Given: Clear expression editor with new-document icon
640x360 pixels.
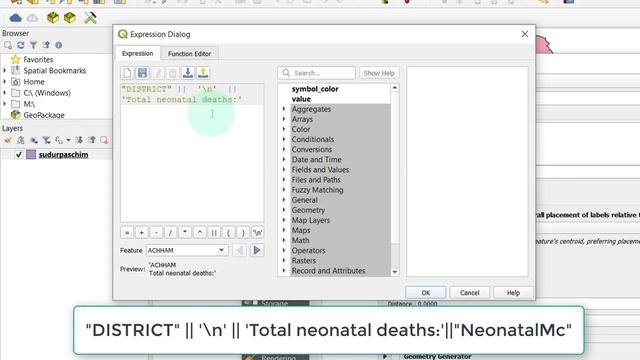Looking at the screenshot, I should pos(127,73).
